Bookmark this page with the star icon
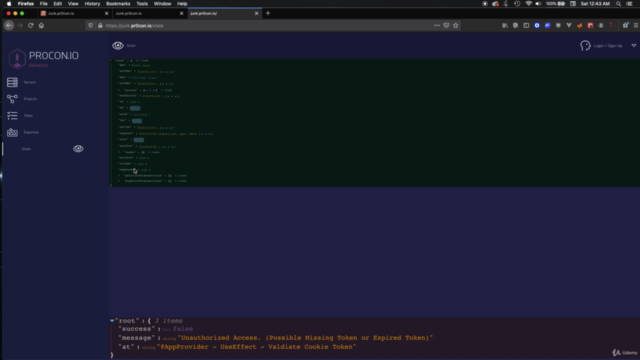This screenshot has width=640, height=360. tap(456, 25)
